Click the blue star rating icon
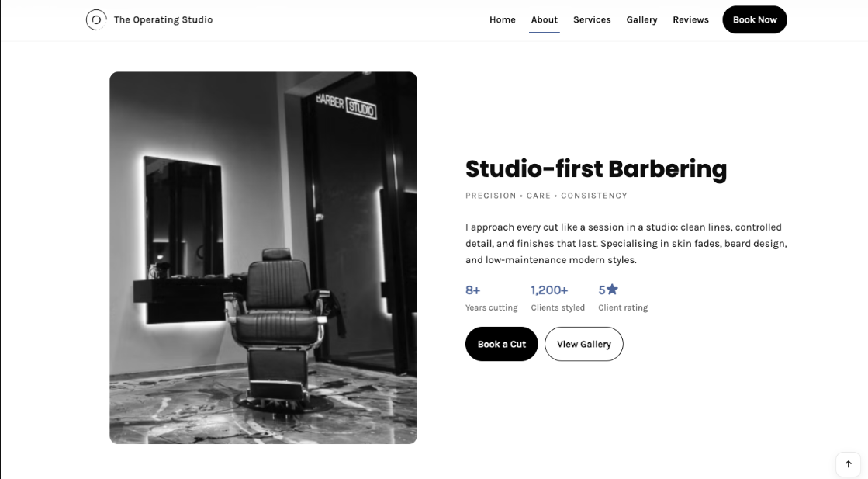 [x=612, y=289]
